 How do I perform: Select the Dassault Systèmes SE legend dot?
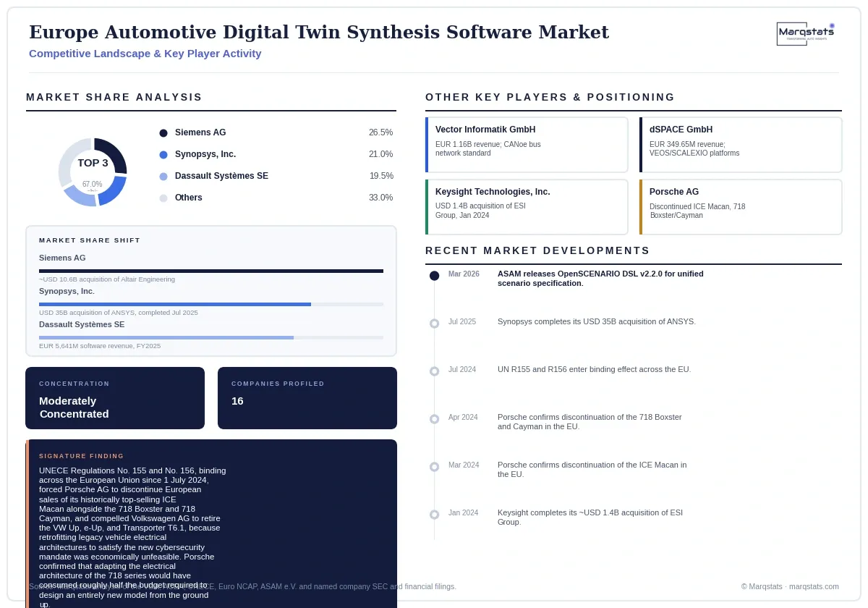pos(163,177)
